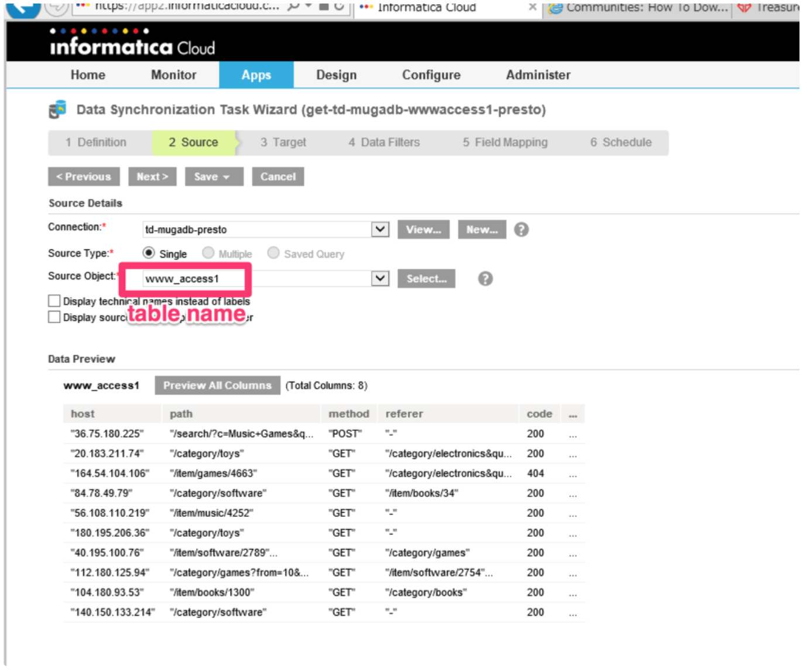The height and width of the screenshot is (672, 803).
Task: Click the browser refresh icon
Action: 339,7
